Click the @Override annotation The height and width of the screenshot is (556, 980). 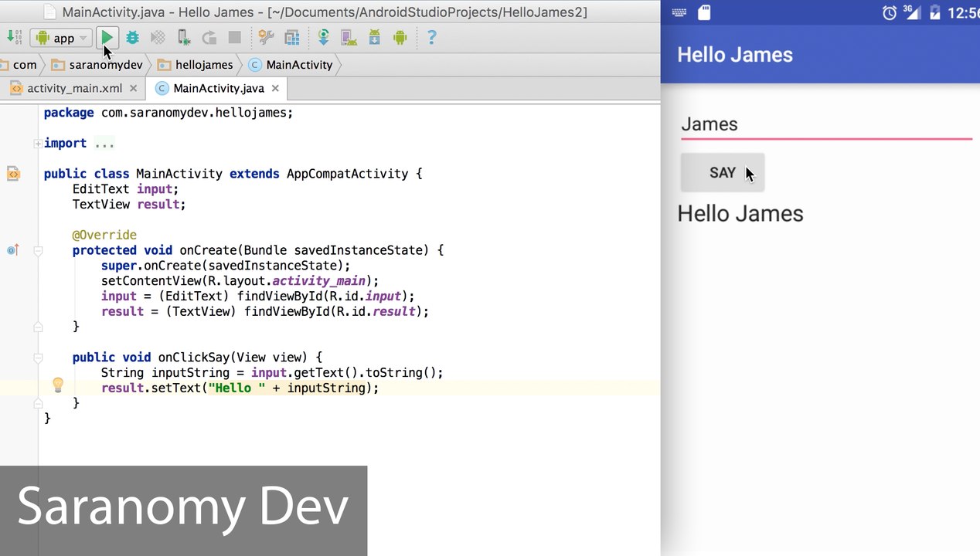point(104,235)
